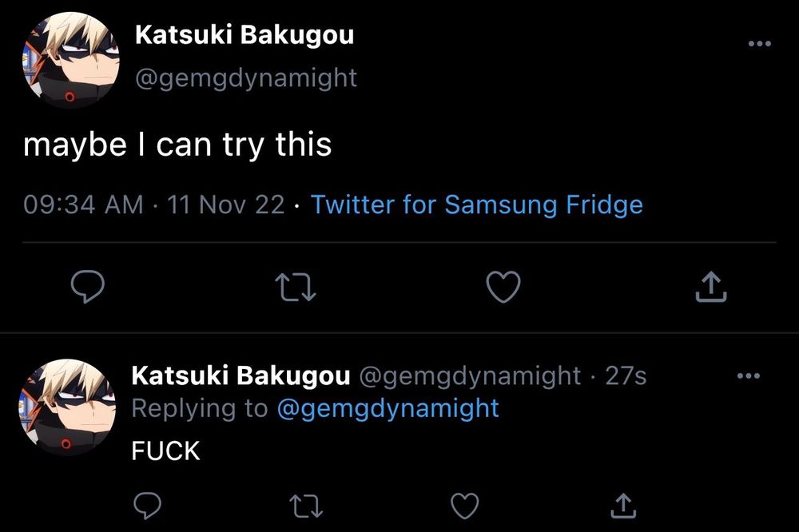799x532 pixels.
Task: Open the @gemgdynamight mention in "Replying to"
Action: click(388, 408)
